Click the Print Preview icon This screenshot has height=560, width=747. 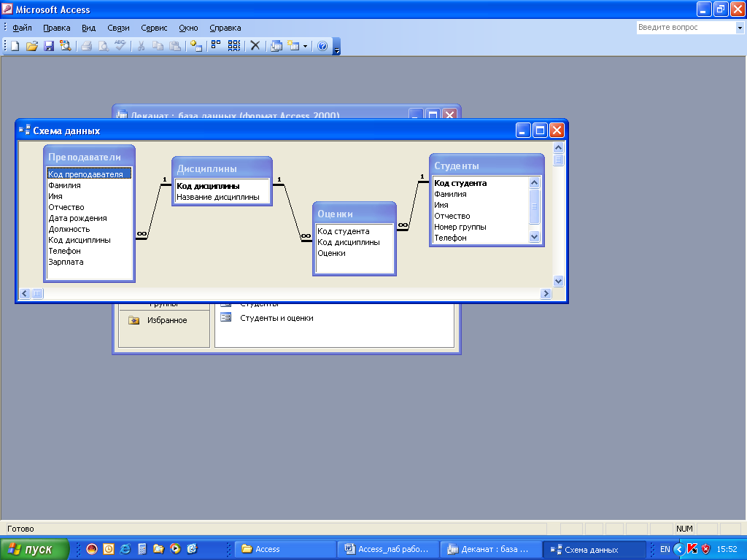coord(103,46)
